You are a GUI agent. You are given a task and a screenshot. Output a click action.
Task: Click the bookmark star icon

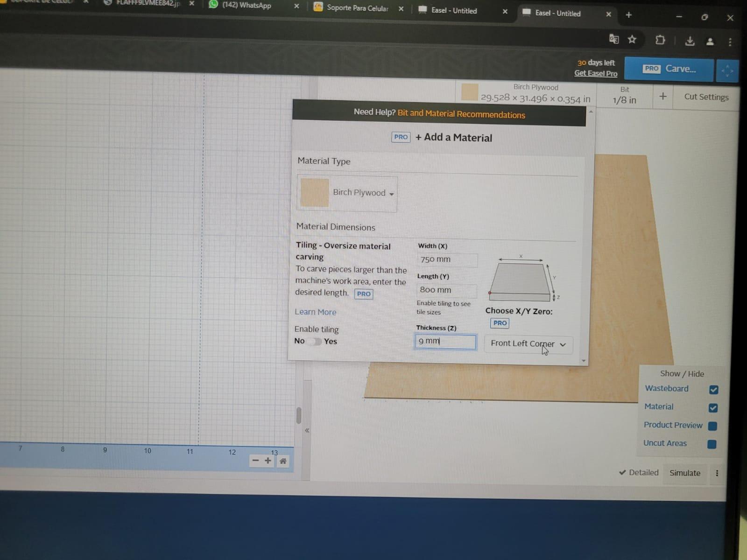click(632, 40)
